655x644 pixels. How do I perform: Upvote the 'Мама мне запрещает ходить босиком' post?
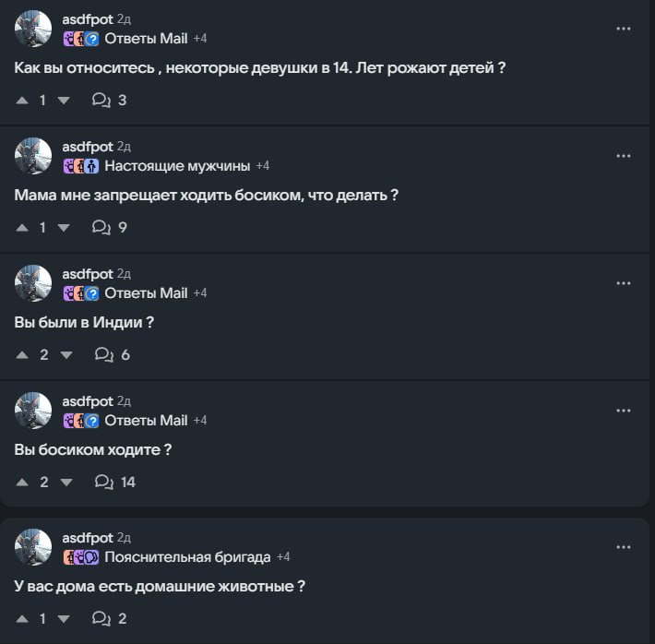coord(22,228)
